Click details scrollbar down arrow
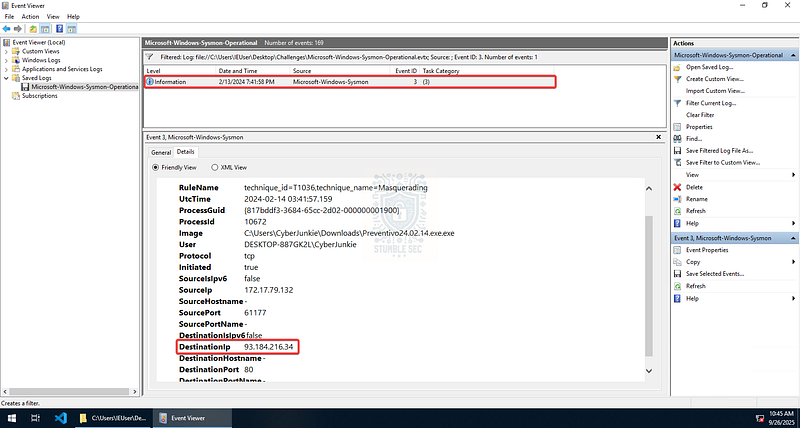This screenshot has width=800, height=428. [x=649, y=371]
